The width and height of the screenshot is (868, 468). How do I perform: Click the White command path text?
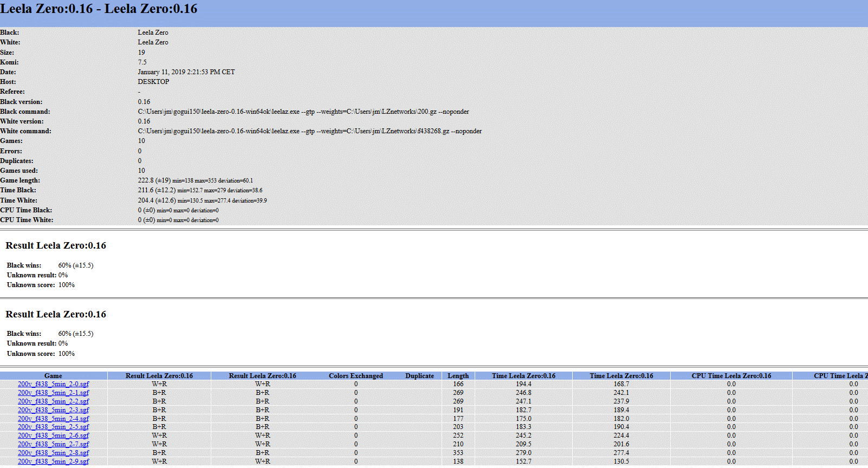click(x=309, y=131)
